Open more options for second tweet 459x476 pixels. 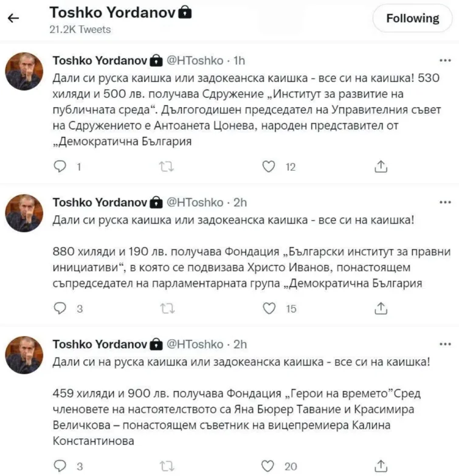[x=444, y=202]
